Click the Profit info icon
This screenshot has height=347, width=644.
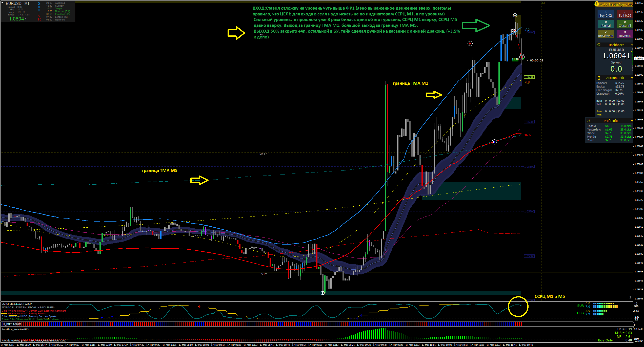pos(589,121)
